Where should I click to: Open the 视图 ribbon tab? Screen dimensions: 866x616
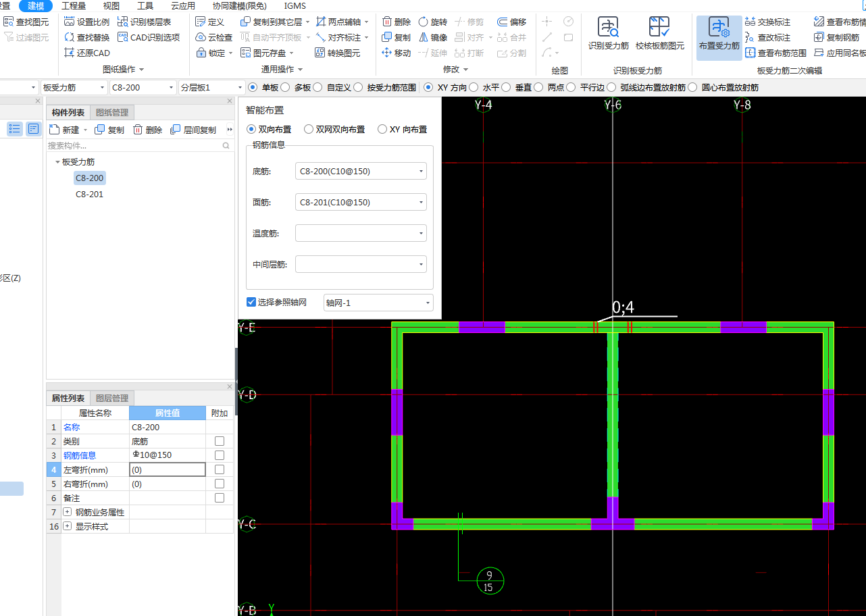coord(111,5)
